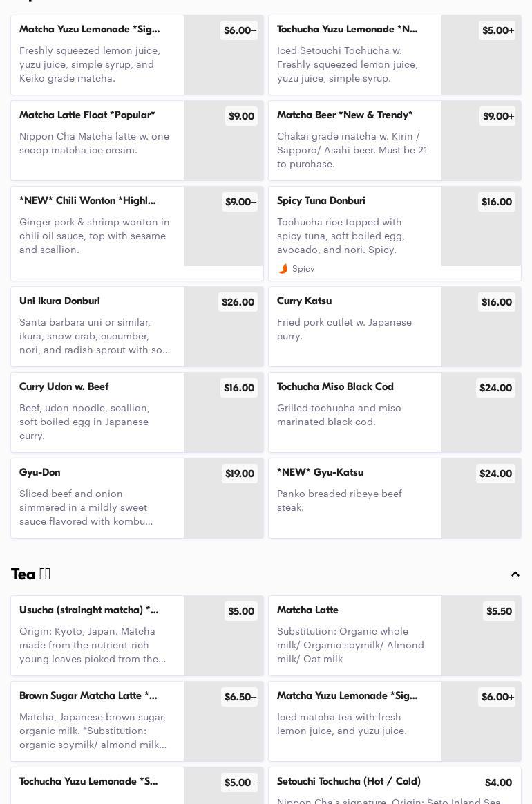Open the Matcha Beer menu item

(x=345, y=115)
